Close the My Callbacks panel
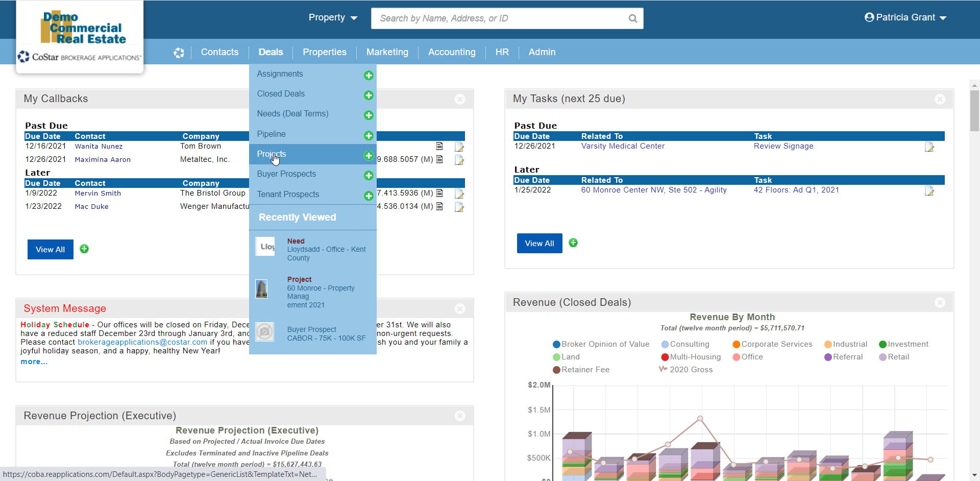 tap(460, 99)
